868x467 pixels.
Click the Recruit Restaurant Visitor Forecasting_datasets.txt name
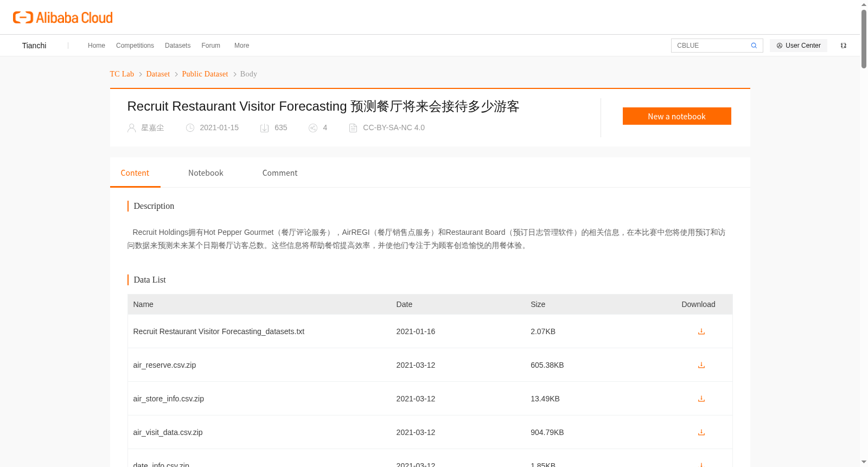click(x=219, y=331)
